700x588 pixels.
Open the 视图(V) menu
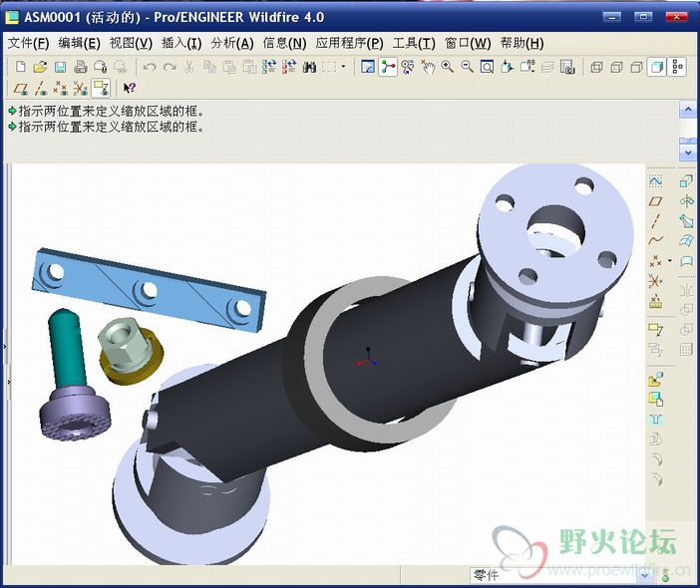point(131,43)
